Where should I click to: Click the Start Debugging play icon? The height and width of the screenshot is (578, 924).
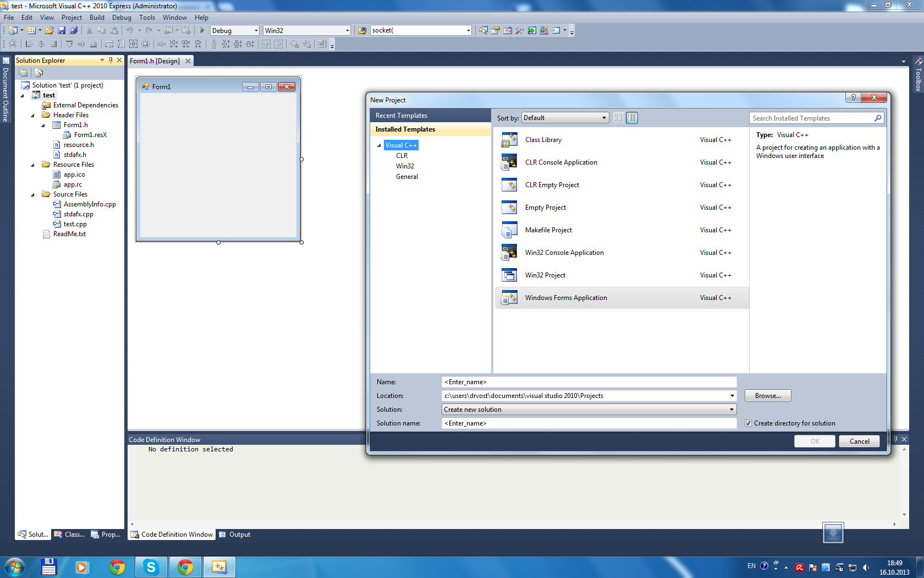click(202, 30)
